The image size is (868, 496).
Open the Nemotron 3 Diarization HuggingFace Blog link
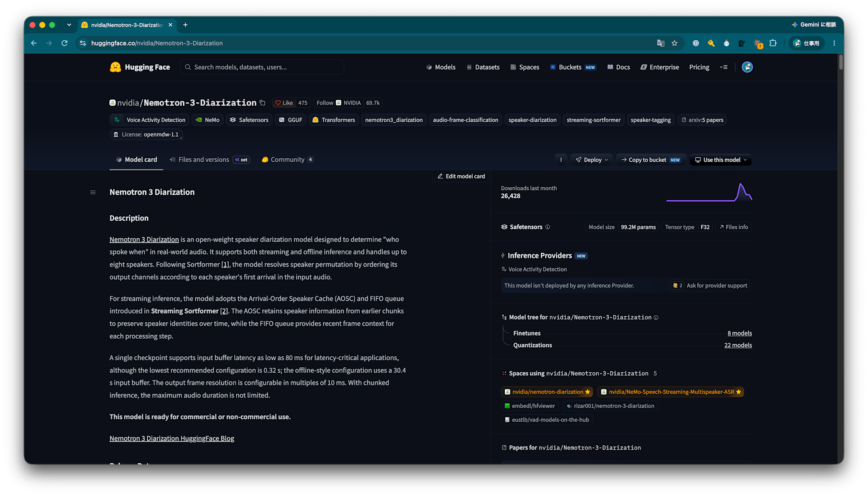coord(172,438)
